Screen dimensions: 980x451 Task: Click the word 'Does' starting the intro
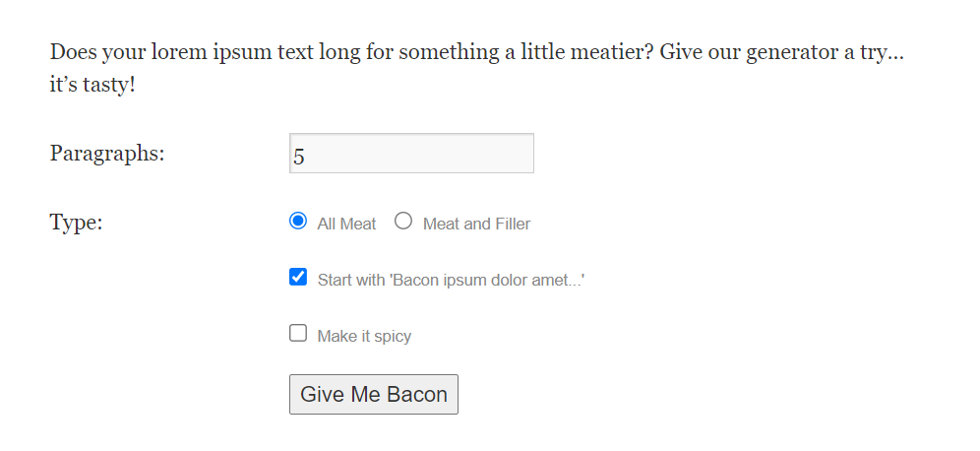click(x=72, y=51)
